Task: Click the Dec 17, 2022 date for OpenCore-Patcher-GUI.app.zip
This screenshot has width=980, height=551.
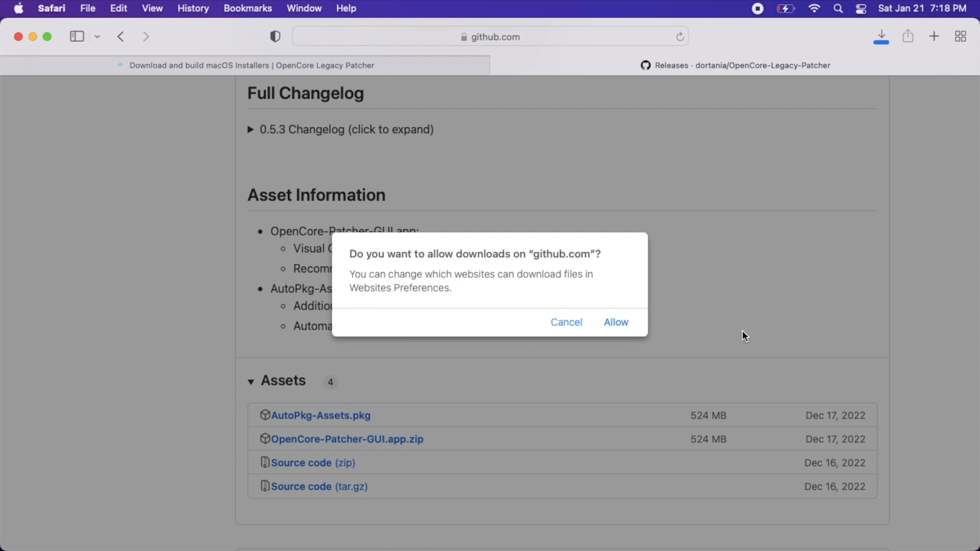Action: (x=835, y=439)
